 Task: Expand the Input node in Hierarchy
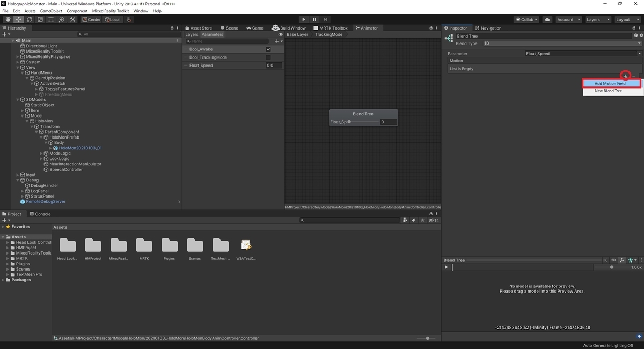tap(18, 175)
